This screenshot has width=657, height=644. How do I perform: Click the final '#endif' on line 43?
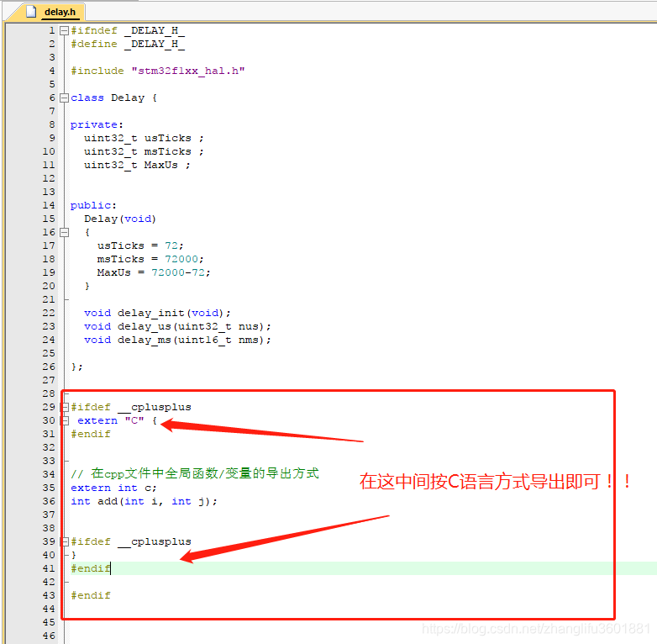91,595
